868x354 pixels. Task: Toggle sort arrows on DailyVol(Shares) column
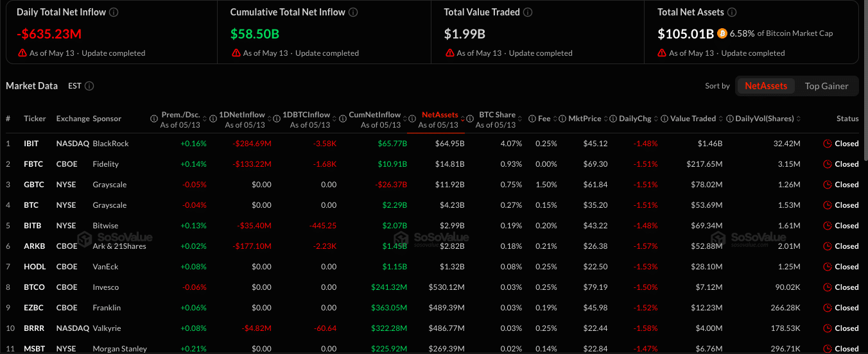pyautogui.click(x=799, y=119)
